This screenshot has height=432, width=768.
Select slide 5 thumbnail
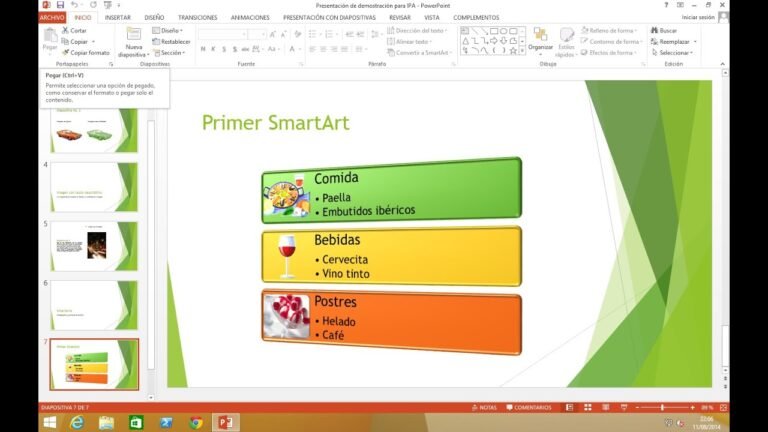(x=94, y=246)
